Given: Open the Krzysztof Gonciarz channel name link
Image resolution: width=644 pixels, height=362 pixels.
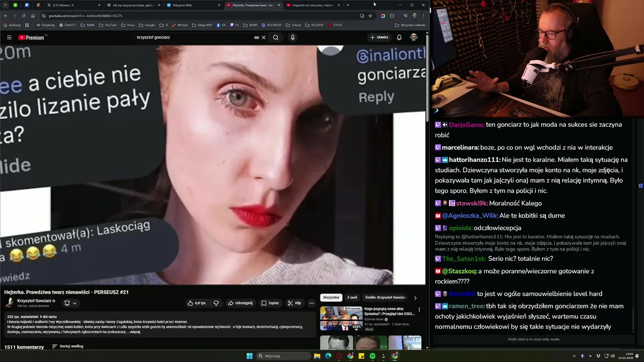Looking at the screenshot, I should pos(34,301).
